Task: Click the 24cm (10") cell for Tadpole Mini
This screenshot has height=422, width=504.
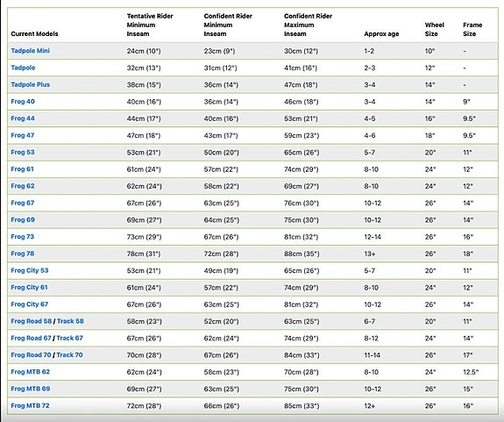Action: [x=144, y=51]
